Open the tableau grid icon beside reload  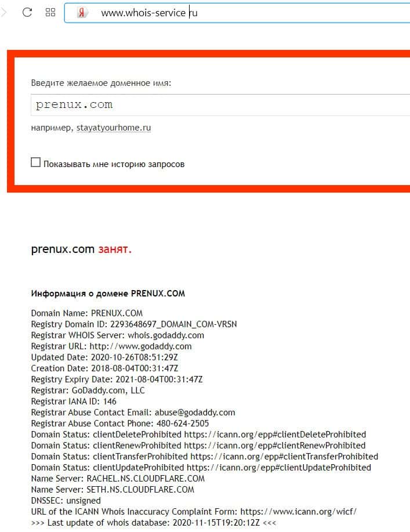point(50,13)
